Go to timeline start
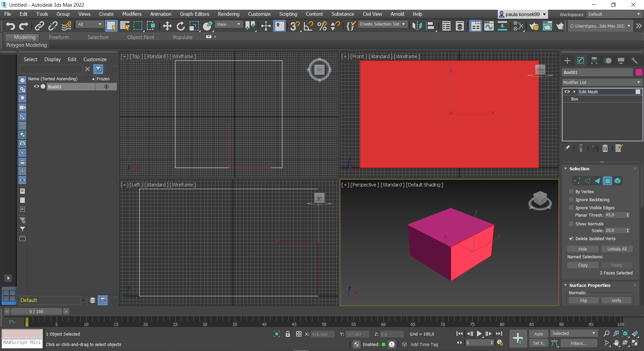This screenshot has height=351, width=644. 460,334
